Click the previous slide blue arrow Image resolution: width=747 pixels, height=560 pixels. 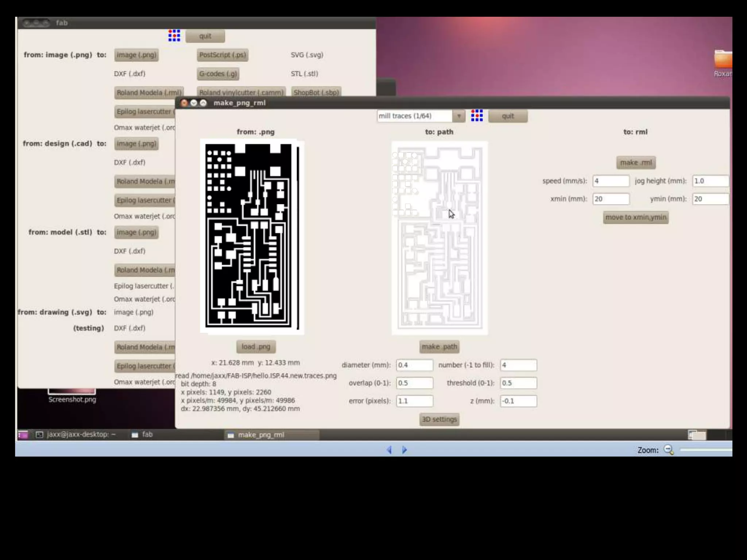[389, 450]
